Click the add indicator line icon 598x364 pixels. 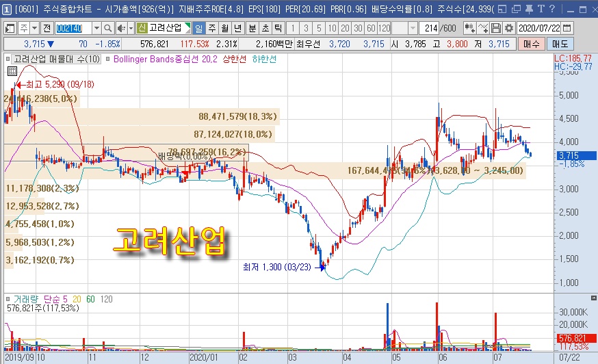pos(483,28)
